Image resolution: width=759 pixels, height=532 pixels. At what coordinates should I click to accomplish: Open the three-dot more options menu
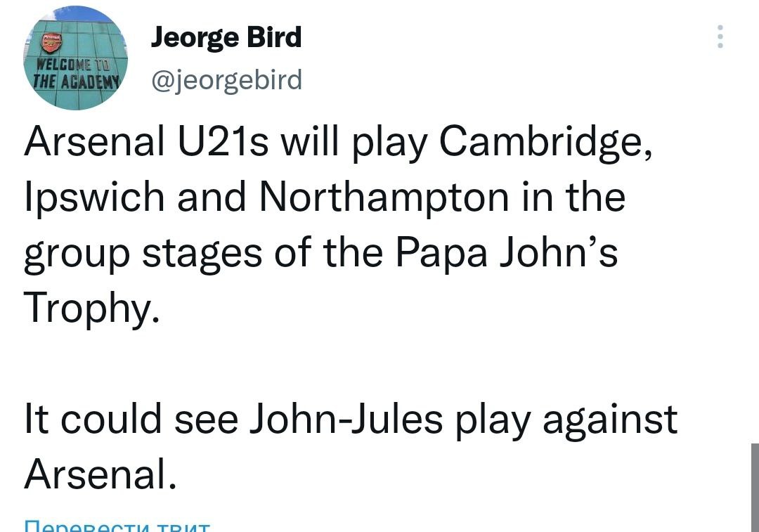pyautogui.click(x=720, y=37)
